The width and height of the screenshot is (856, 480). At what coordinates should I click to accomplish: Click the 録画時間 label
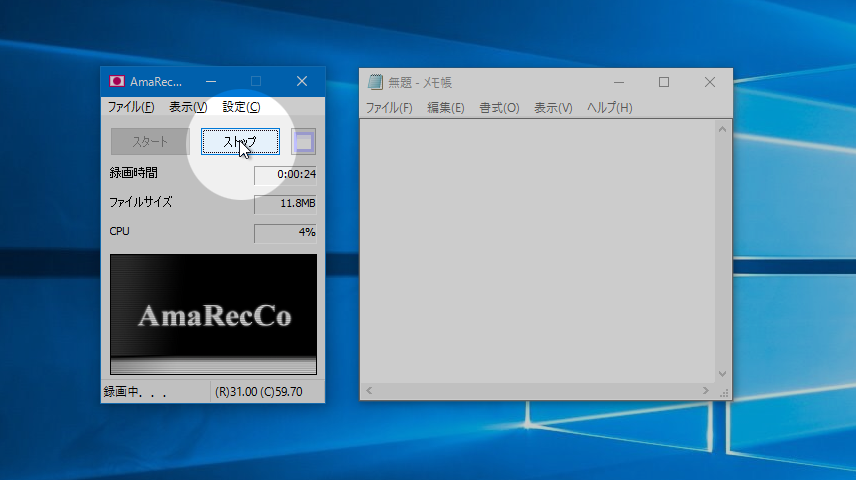133,173
